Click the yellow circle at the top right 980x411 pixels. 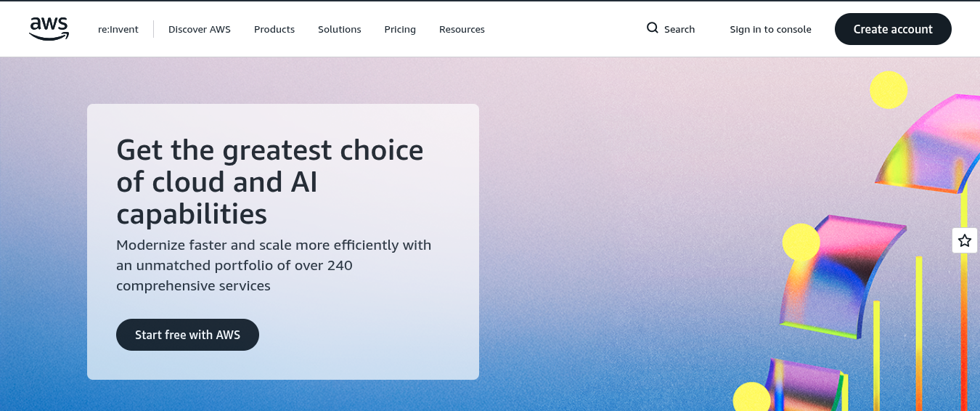coord(889,90)
